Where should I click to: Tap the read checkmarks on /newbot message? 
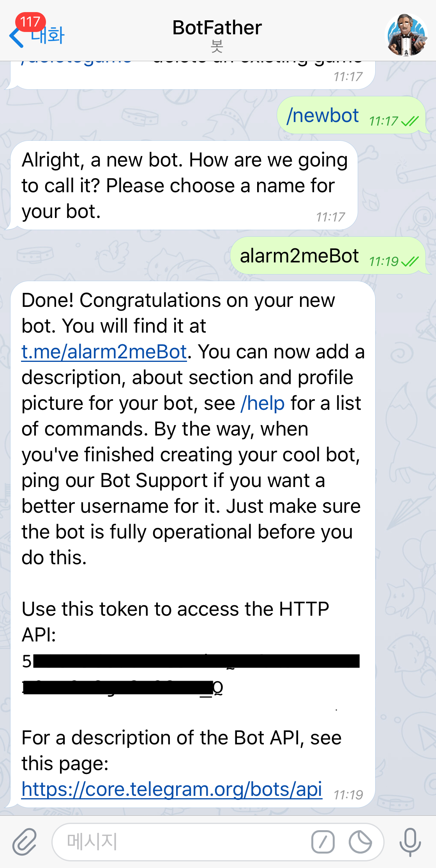point(410,121)
